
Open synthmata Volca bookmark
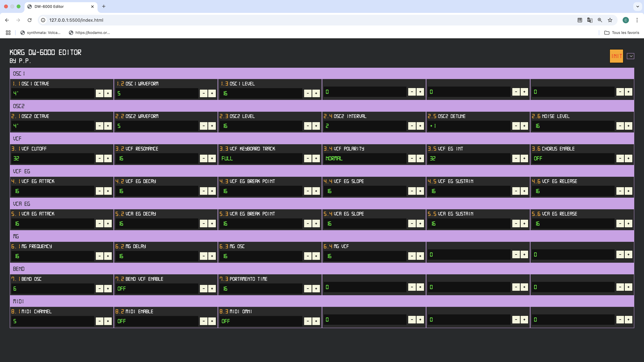tap(40, 33)
